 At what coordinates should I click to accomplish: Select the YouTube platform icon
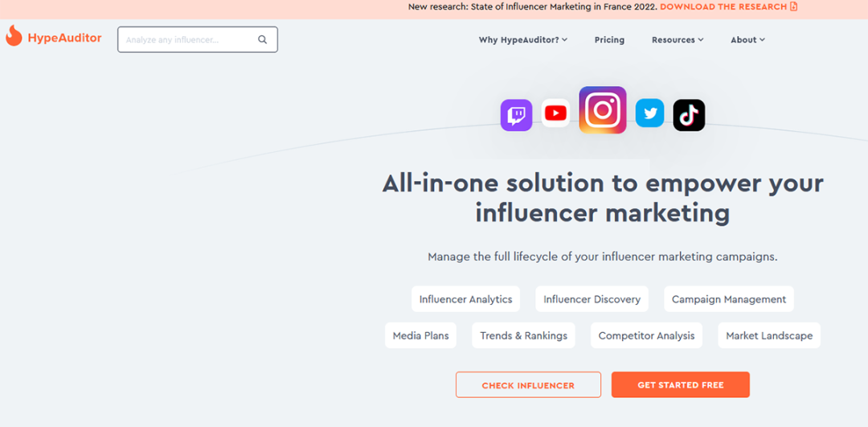[x=556, y=113]
